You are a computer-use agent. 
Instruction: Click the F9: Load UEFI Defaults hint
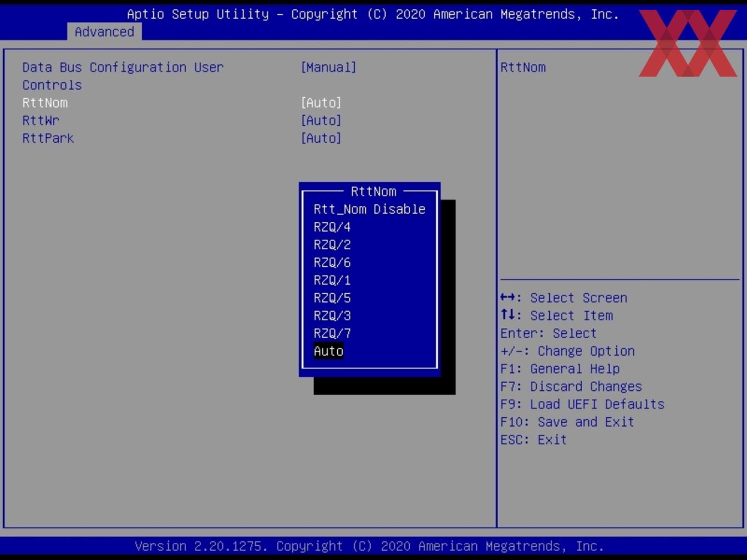coord(582,405)
